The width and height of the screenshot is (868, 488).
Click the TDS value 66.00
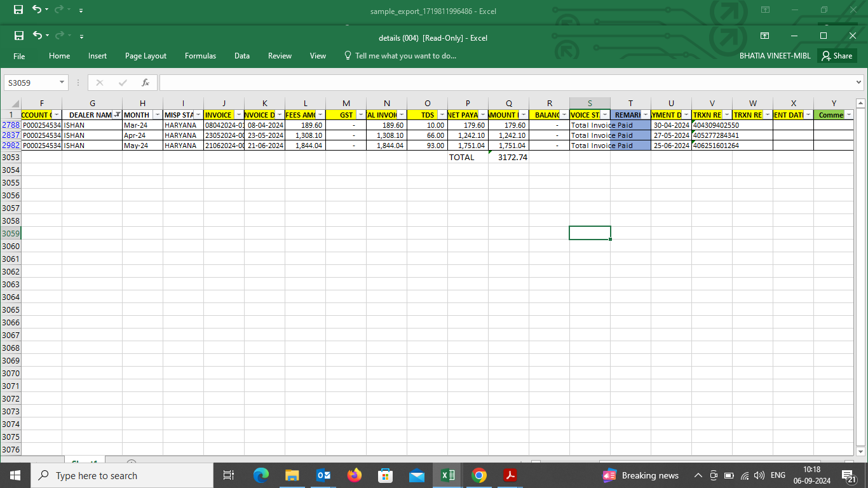click(427, 135)
